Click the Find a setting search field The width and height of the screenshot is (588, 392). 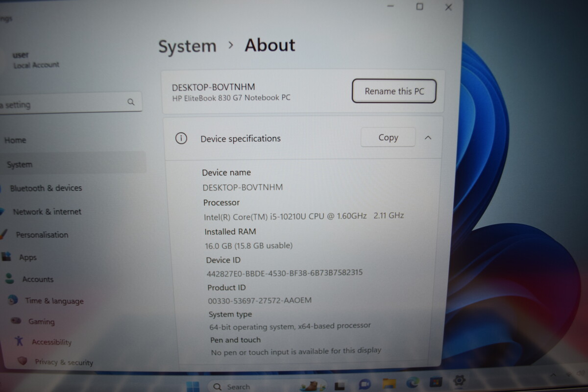(71, 103)
